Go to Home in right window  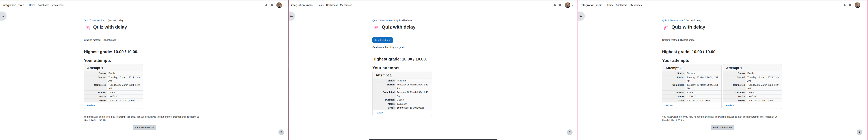coord(610,5)
